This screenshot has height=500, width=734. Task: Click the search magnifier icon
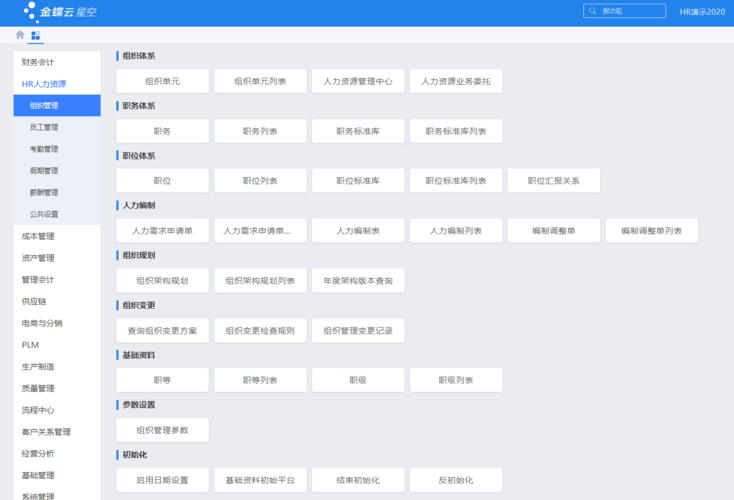[593, 11]
